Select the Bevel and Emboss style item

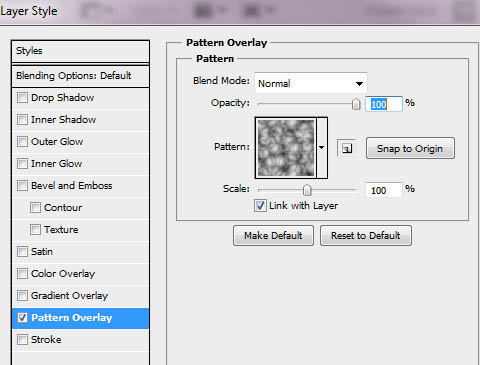point(80,186)
